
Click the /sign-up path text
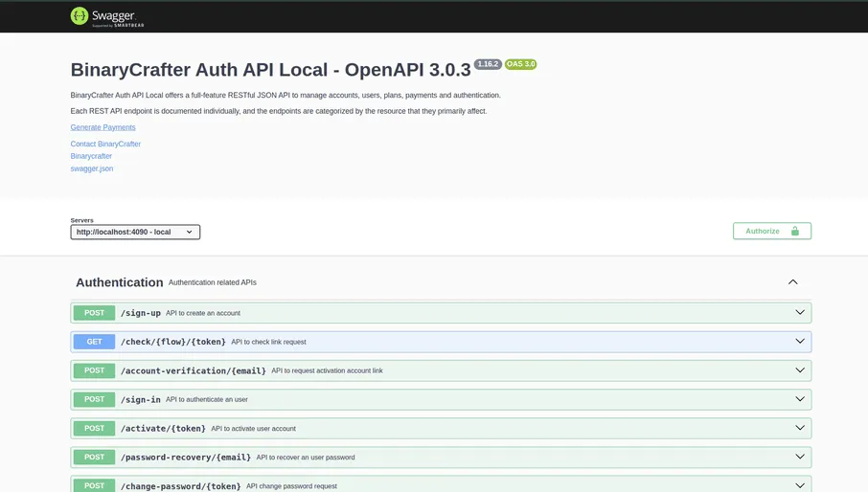click(141, 313)
